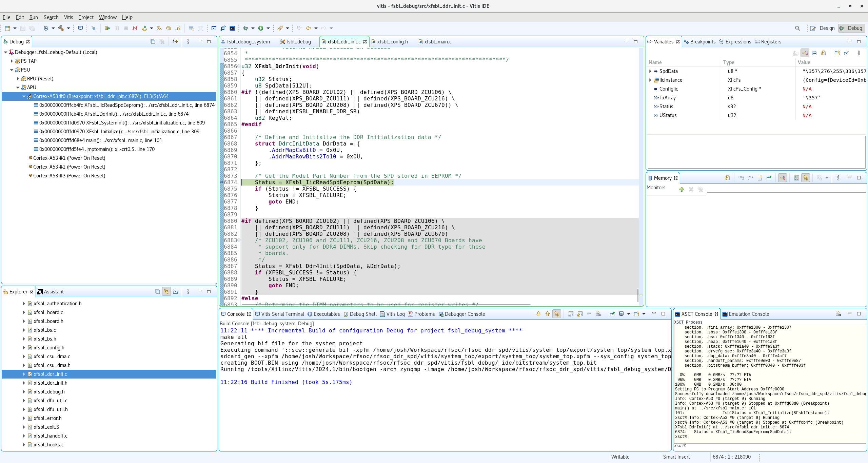Add a new memory monitor

(682, 190)
